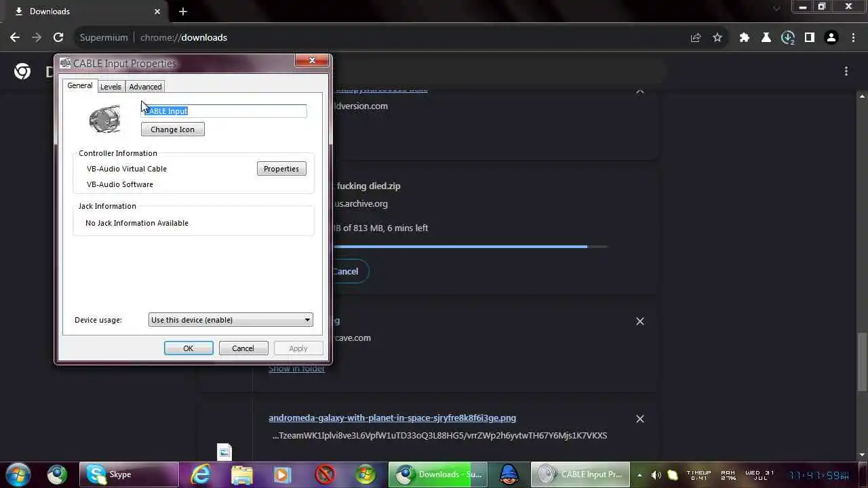Viewport: 868px width, 488px height.
Task: Click the chrome://downloads address bar
Action: pyautogui.click(x=380, y=37)
